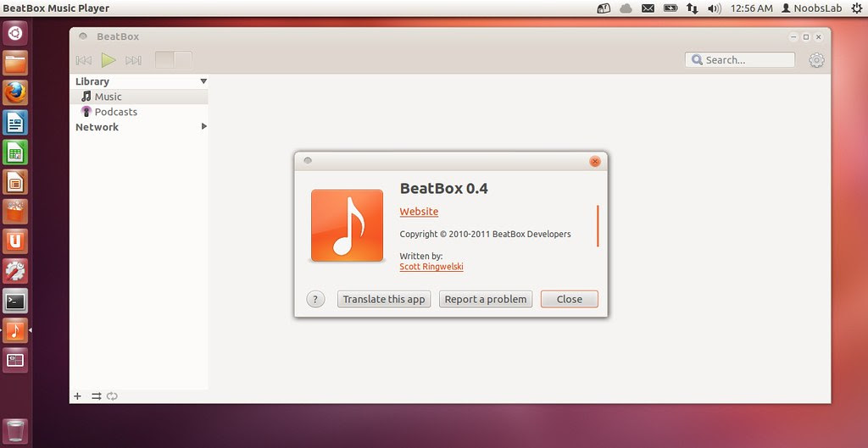The width and height of the screenshot is (868, 448).
Task: Open Ubuntu Software Center in launcher
Action: 15,212
